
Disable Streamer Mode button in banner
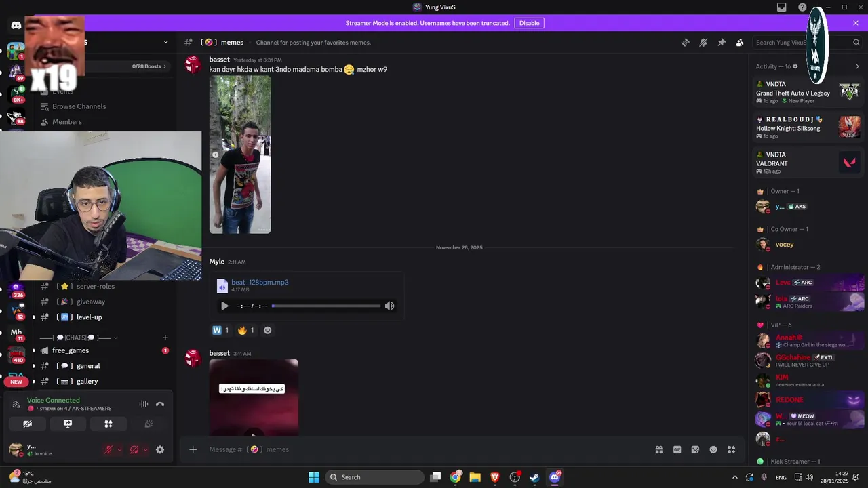pyautogui.click(x=529, y=23)
